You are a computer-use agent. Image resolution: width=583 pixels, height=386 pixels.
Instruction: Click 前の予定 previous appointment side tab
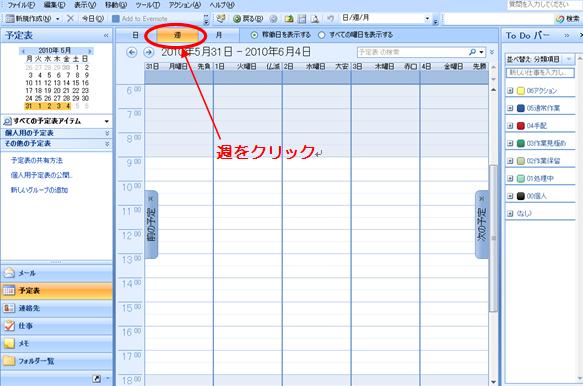[151, 224]
